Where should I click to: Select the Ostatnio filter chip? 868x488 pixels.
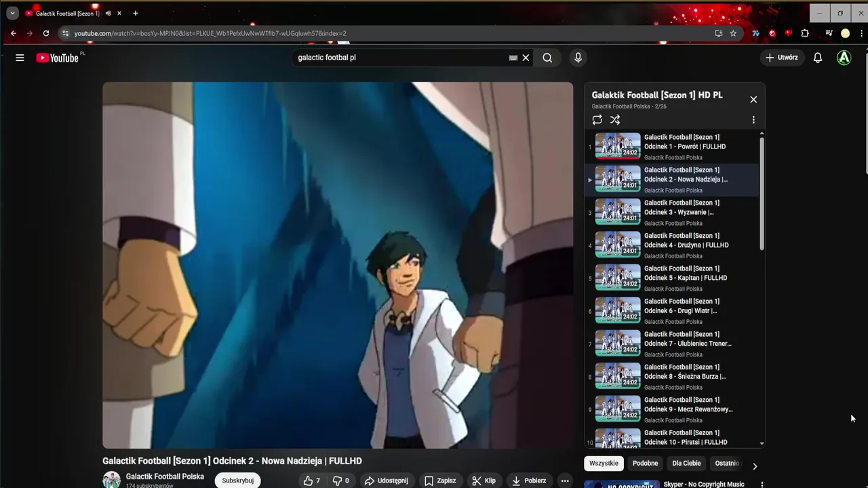pos(727,464)
